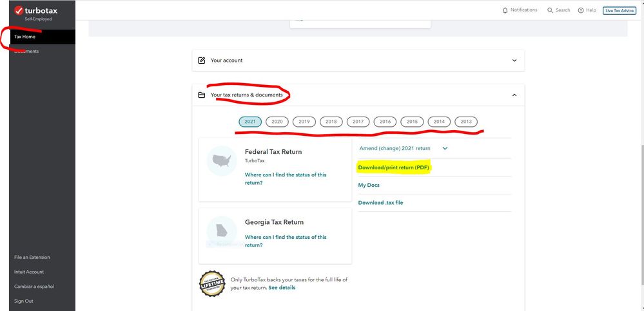Click the Help question mark icon

point(581,10)
